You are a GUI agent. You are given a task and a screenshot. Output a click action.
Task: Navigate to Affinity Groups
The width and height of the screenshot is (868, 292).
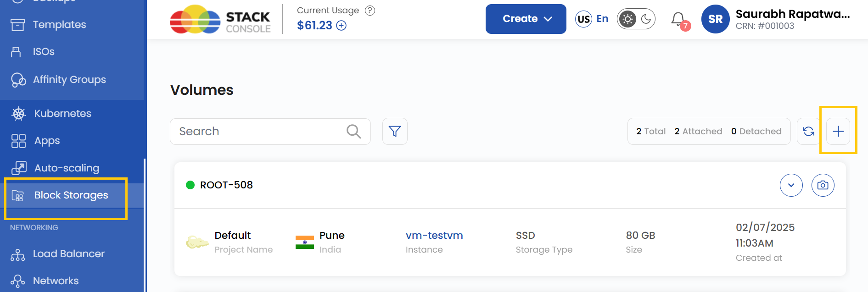[x=69, y=80]
